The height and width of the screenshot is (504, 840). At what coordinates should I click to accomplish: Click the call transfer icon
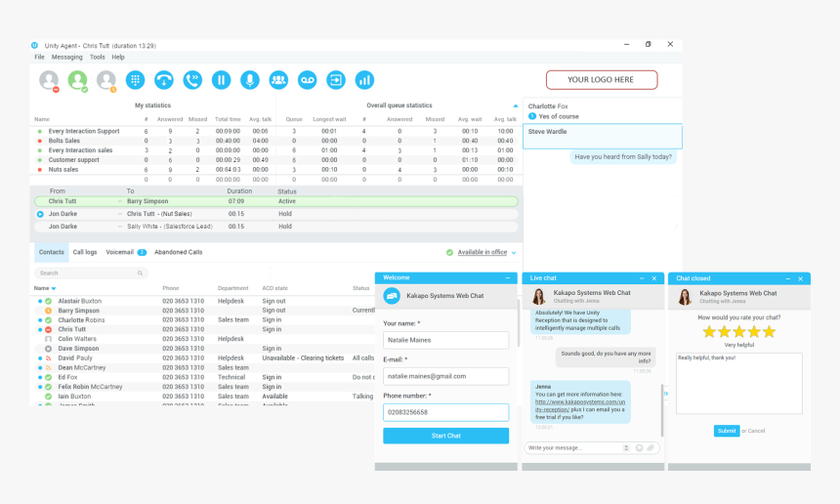[x=192, y=80]
